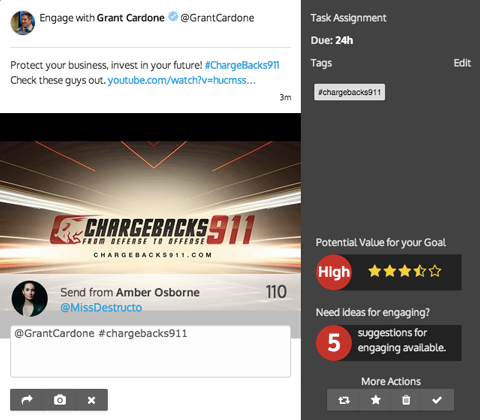This screenshot has width=480, height=420.
Task: Show the 5 engagement suggestions
Action: pyautogui.click(x=389, y=343)
